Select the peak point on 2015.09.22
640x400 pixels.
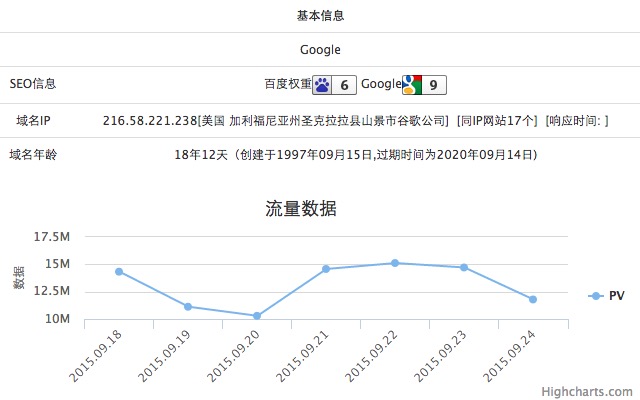tap(395, 263)
